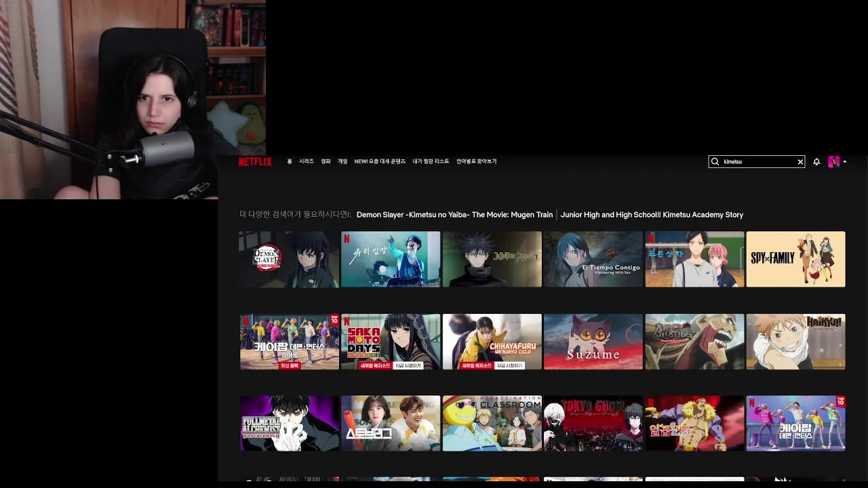The width and height of the screenshot is (868, 488).
Task: Open the Seven Deadly Sins thumbnail
Action: point(694,424)
